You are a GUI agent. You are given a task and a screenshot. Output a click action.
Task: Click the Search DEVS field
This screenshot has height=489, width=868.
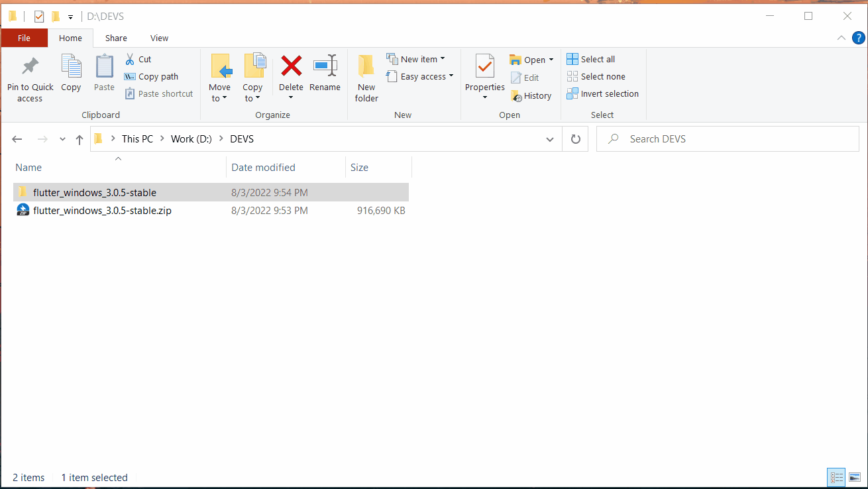coord(728,139)
